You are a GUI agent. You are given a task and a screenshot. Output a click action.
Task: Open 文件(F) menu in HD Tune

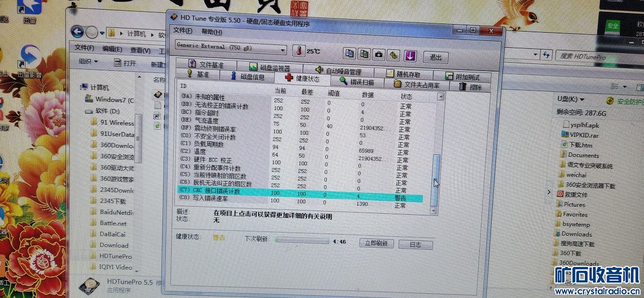[182, 31]
